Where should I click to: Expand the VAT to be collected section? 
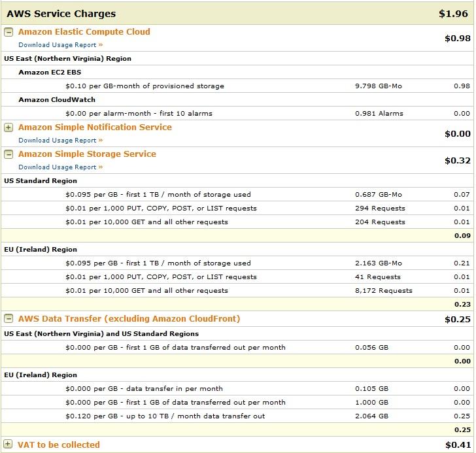click(x=8, y=445)
